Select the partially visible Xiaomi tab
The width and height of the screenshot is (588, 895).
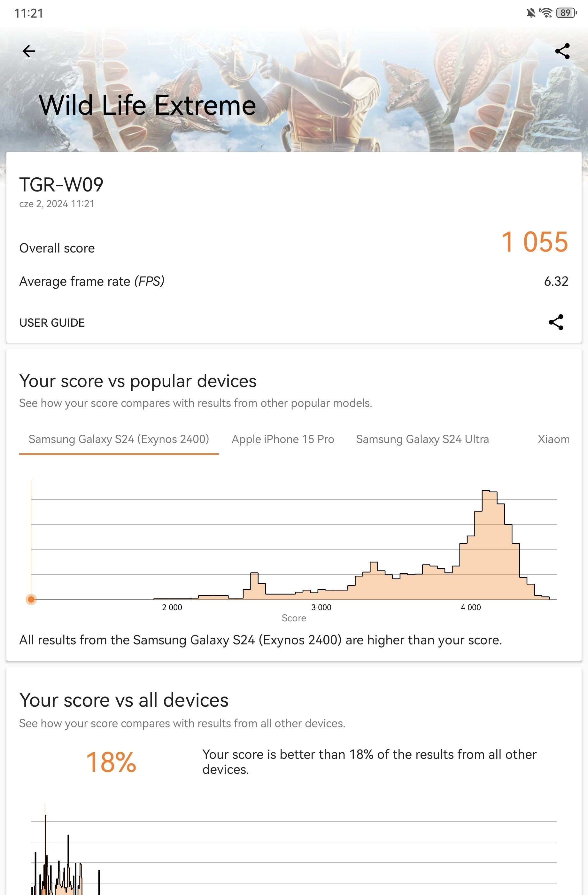[553, 439]
